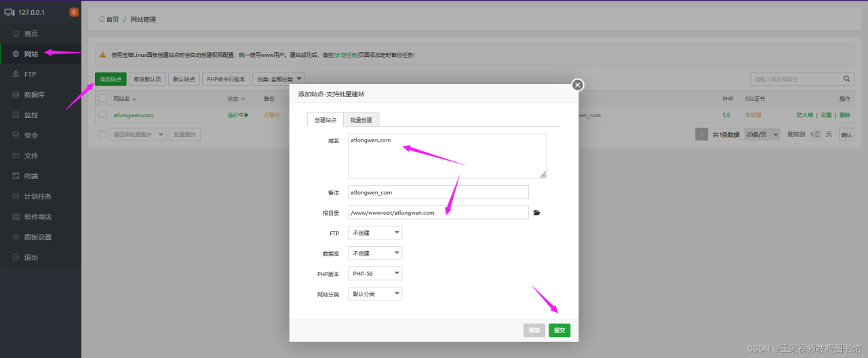Click the 域名 textarea containing atlongwen.com
Image resolution: width=868 pixels, height=358 pixels.
click(448, 156)
